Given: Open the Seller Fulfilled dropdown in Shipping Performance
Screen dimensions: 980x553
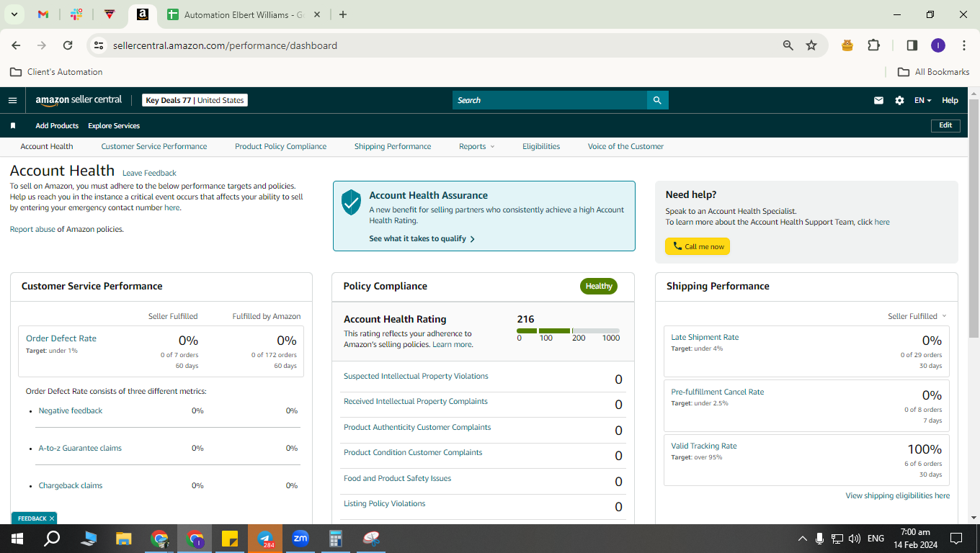Looking at the screenshot, I should pos(917,316).
